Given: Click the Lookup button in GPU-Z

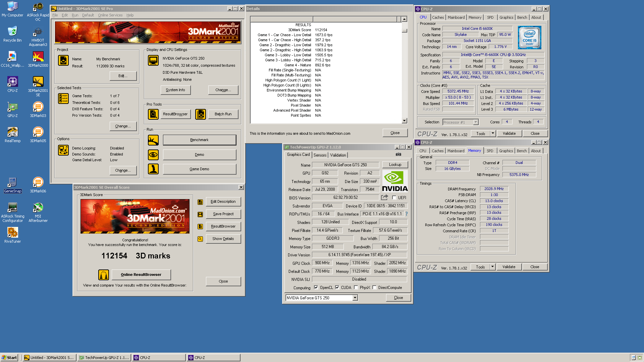Looking at the screenshot, I should tap(395, 165).
